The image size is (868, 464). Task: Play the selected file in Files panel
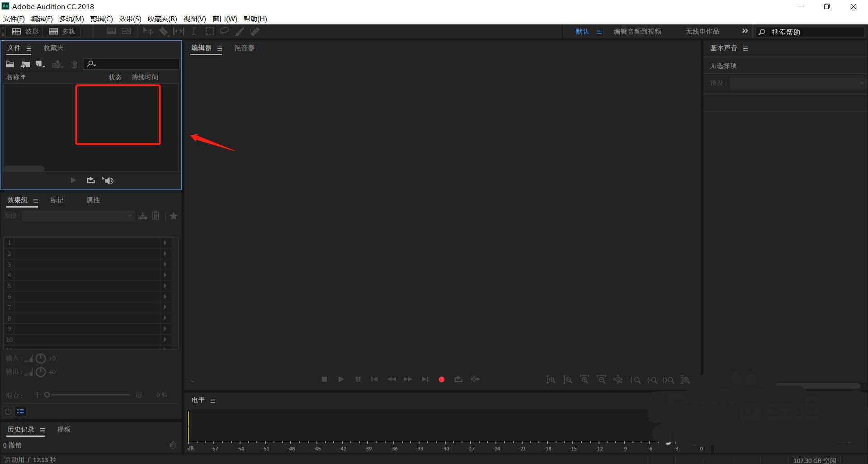pos(73,180)
